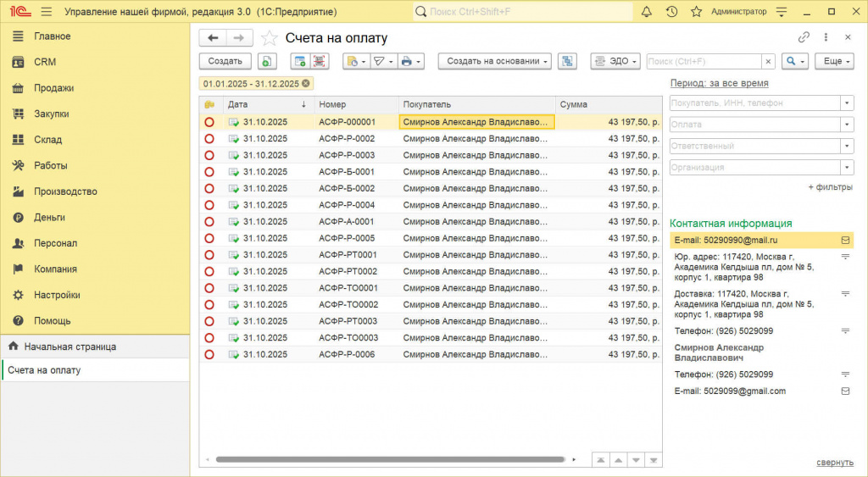Click the copy invoice icon beside Создать

(x=267, y=61)
